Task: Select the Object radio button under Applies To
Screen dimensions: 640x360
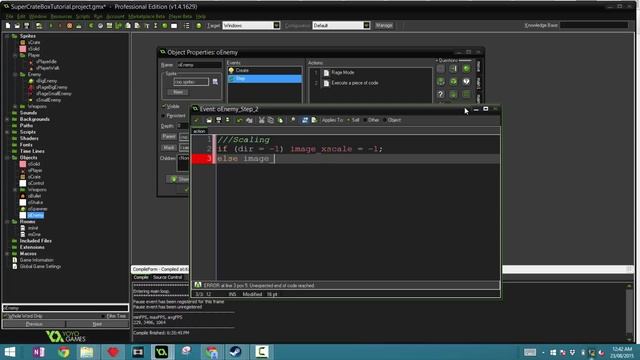Action: pos(384,120)
